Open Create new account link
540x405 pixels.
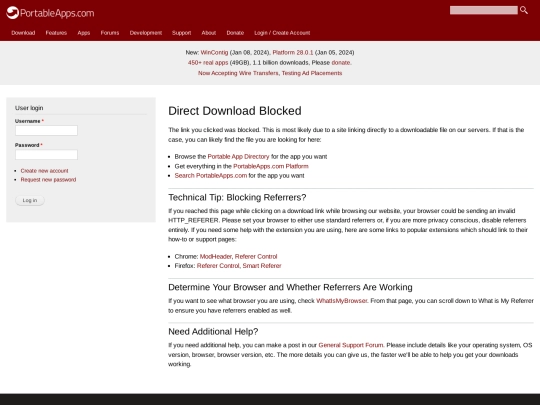[44, 171]
